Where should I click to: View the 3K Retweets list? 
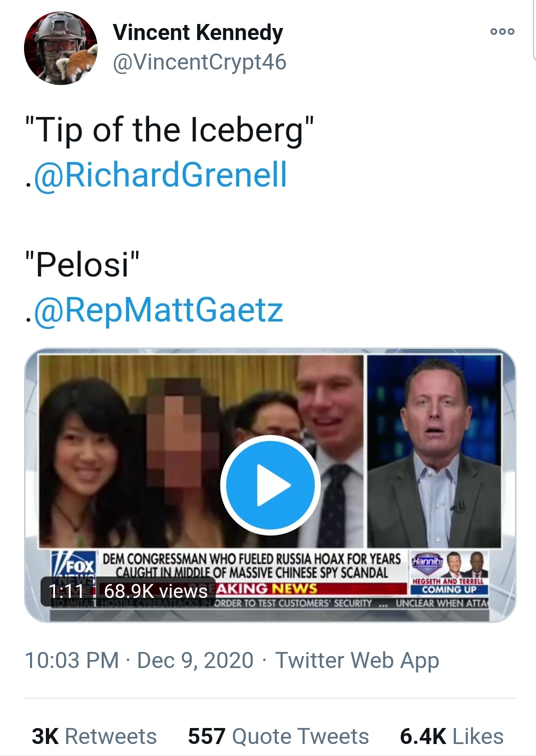94,736
